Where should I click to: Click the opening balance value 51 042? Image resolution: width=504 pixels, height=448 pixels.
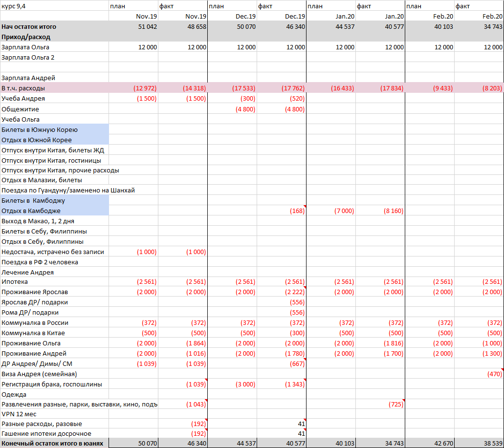tap(148, 27)
